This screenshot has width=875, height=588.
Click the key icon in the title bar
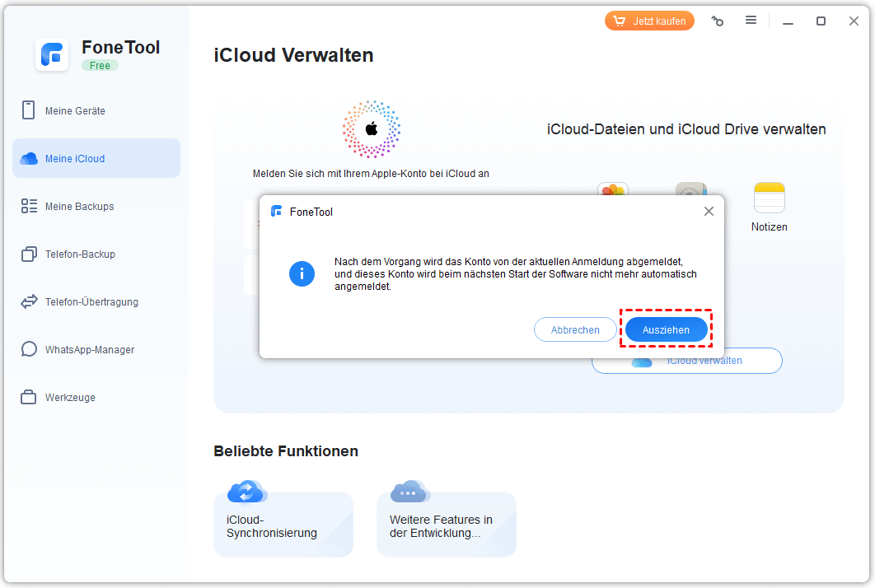(x=718, y=21)
